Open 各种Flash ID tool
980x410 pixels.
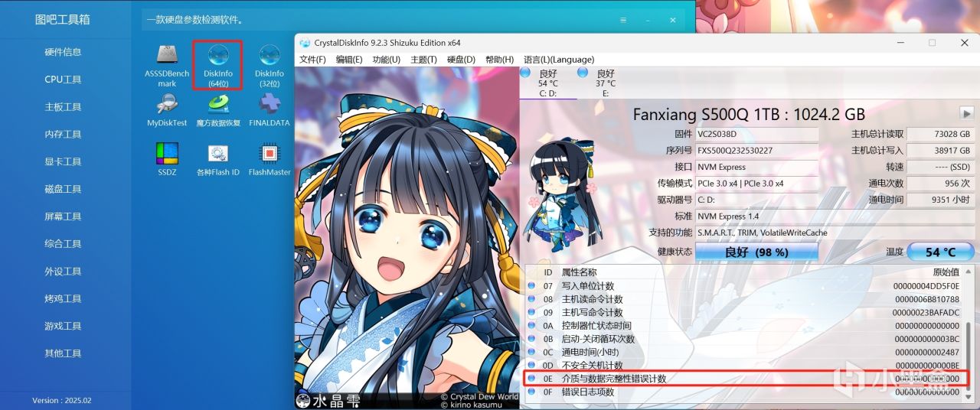pyautogui.click(x=218, y=159)
